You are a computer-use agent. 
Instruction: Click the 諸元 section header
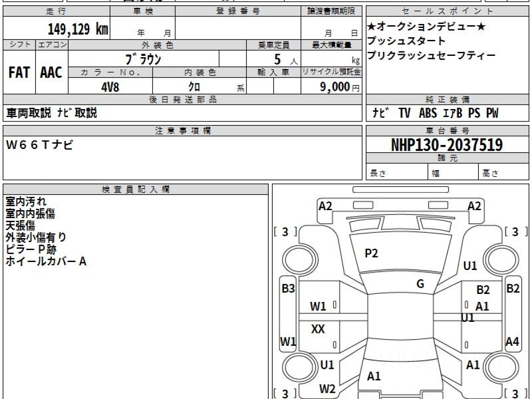click(447, 159)
